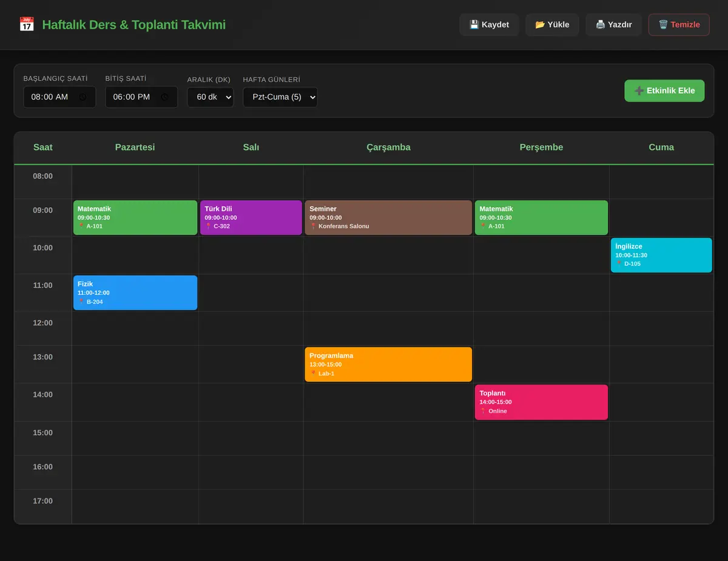Click the Pazartesi column header
The image size is (728, 561).
135,148
